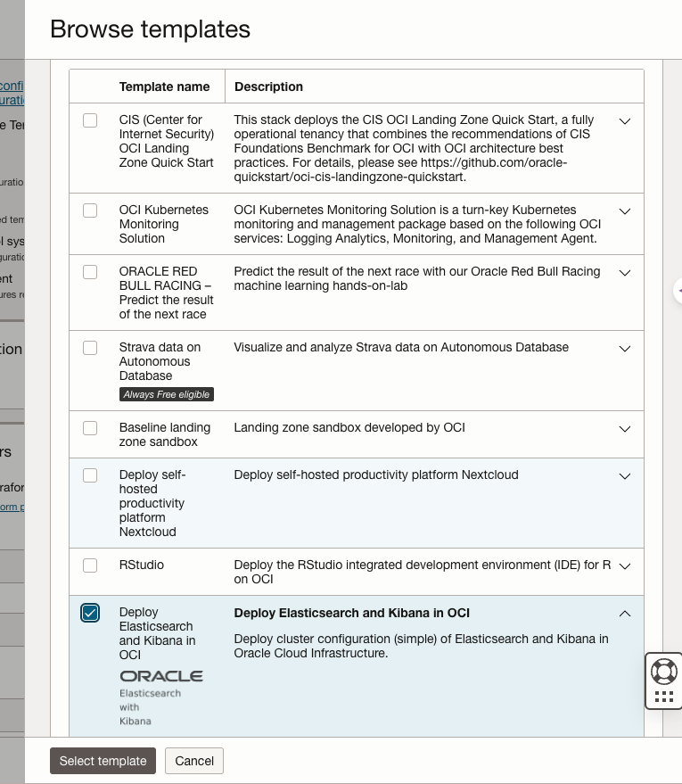Check the Nextcloud productivity platform checkbox
Image resolution: width=682 pixels, height=784 pixels.
90,475
